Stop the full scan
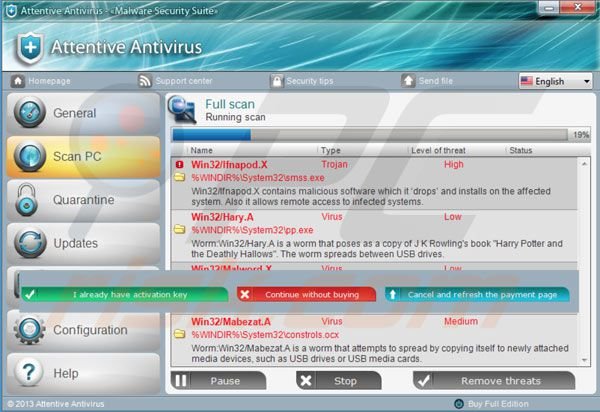Viewport: 600px width, 412px height. point(339,381)
